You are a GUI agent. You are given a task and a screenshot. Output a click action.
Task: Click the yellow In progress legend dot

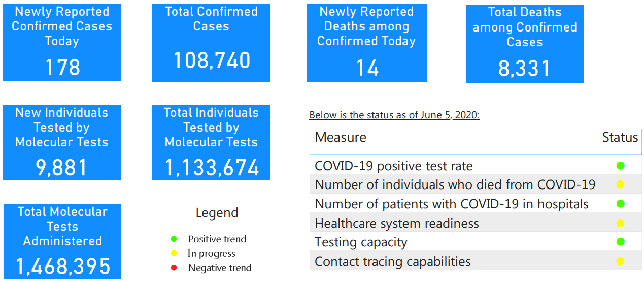174,253
